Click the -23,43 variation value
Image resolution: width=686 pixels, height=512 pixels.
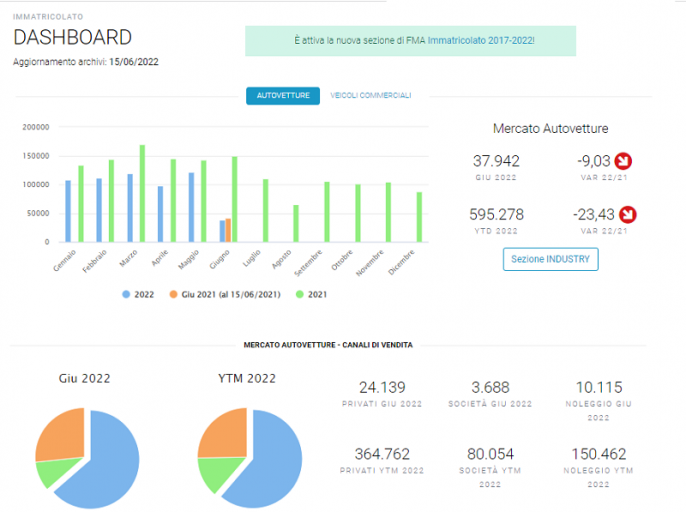pos(594,214)
